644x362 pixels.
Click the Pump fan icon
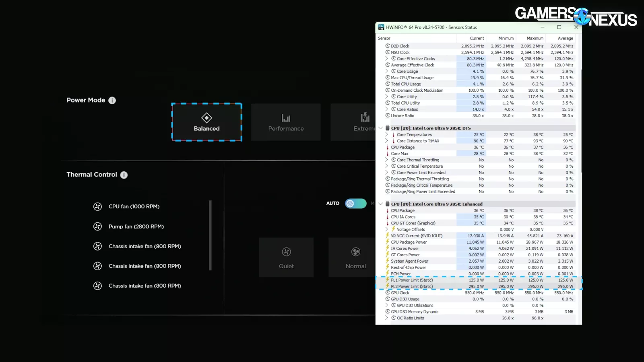(x=97, y=226)
